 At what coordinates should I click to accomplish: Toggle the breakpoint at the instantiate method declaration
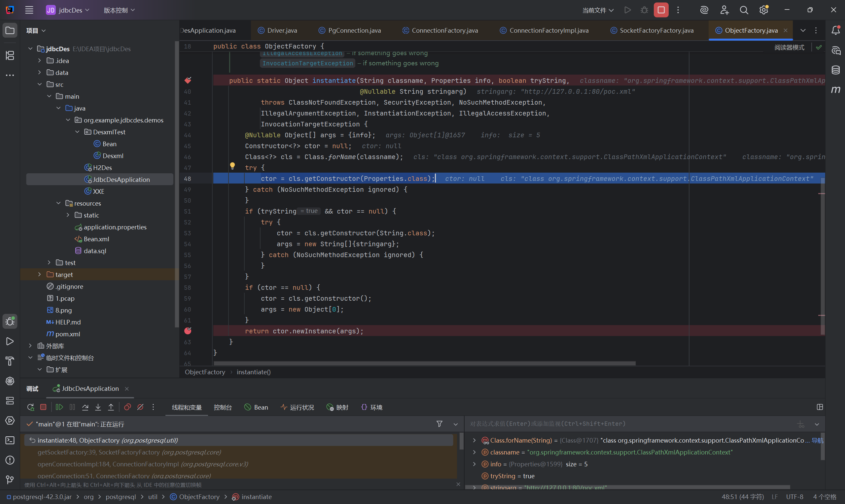tap(188, 81)
